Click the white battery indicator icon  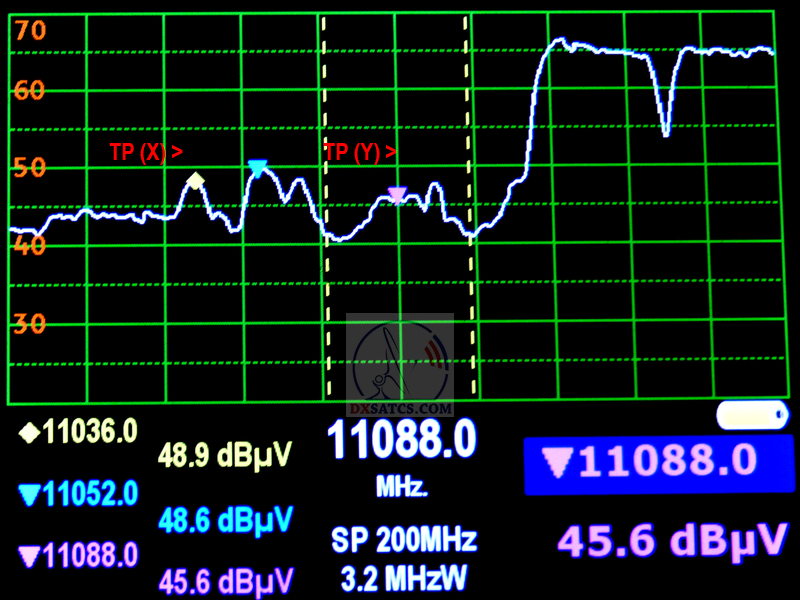click(752, 414)
